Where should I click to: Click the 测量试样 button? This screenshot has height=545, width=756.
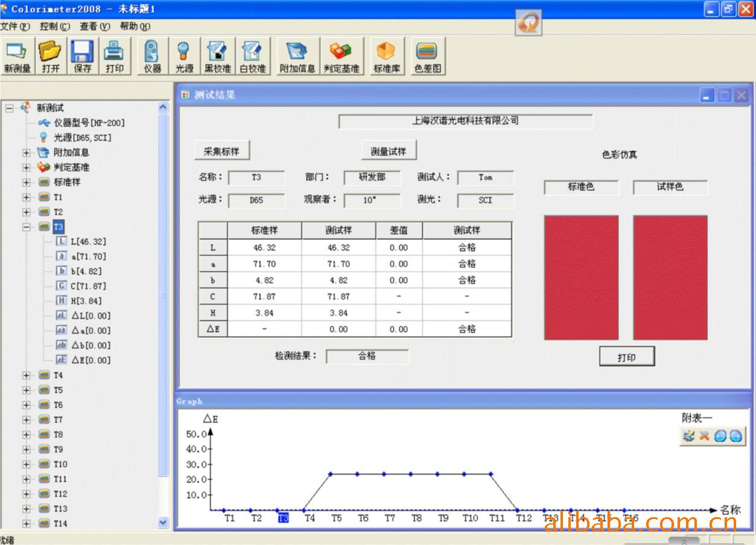389,151
